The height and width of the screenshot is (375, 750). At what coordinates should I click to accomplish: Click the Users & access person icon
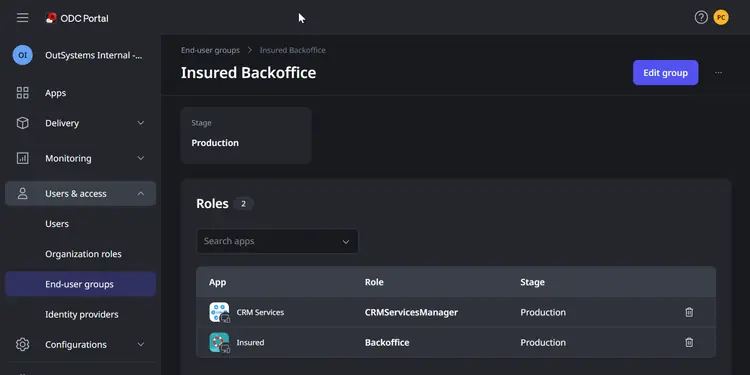click(x=22, y=194)
